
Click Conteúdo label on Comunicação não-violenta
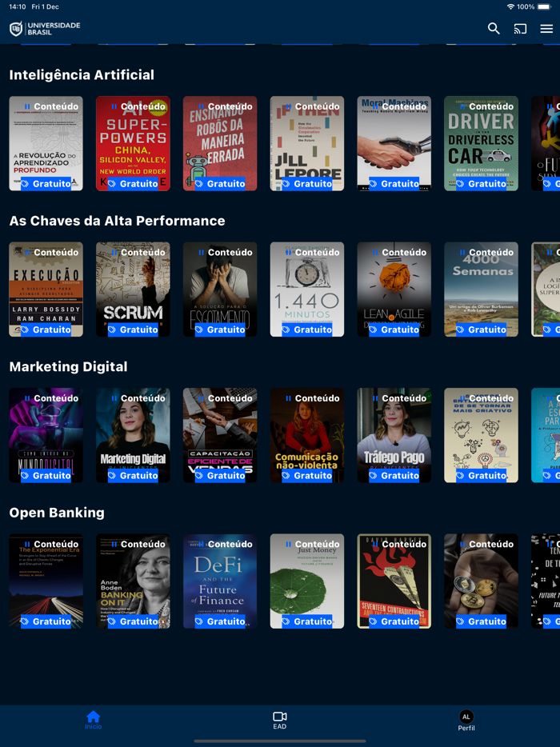coord(313,398)
